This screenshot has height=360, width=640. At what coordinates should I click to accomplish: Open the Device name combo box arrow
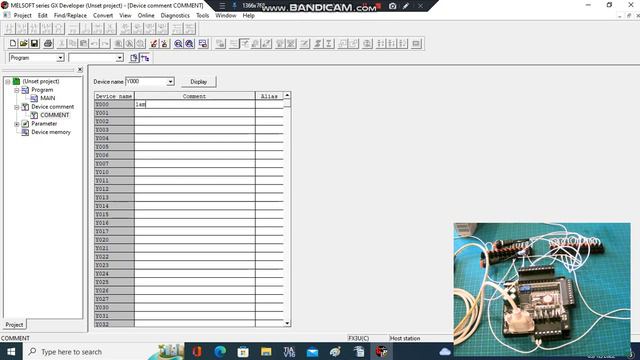[171, 82]
